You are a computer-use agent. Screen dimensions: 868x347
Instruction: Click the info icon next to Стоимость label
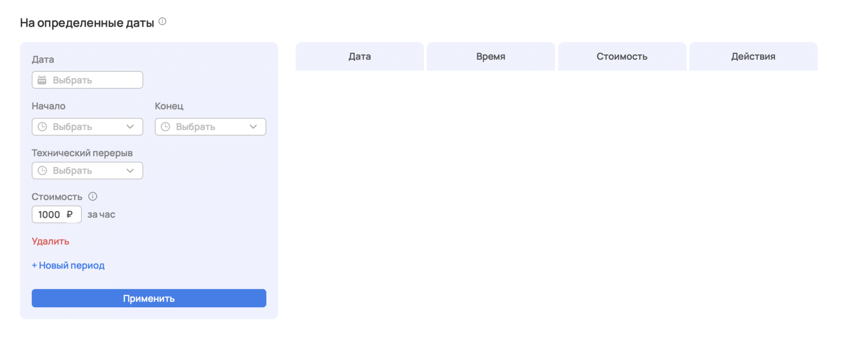point(93,197)
